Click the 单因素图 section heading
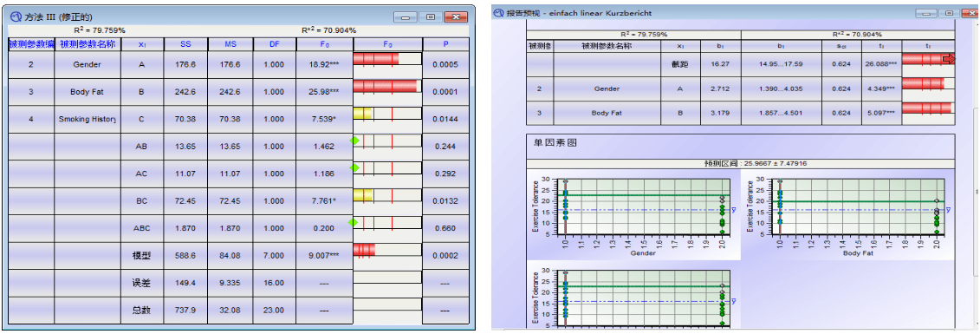Viewport: 980px width, 334px height. 550,142
